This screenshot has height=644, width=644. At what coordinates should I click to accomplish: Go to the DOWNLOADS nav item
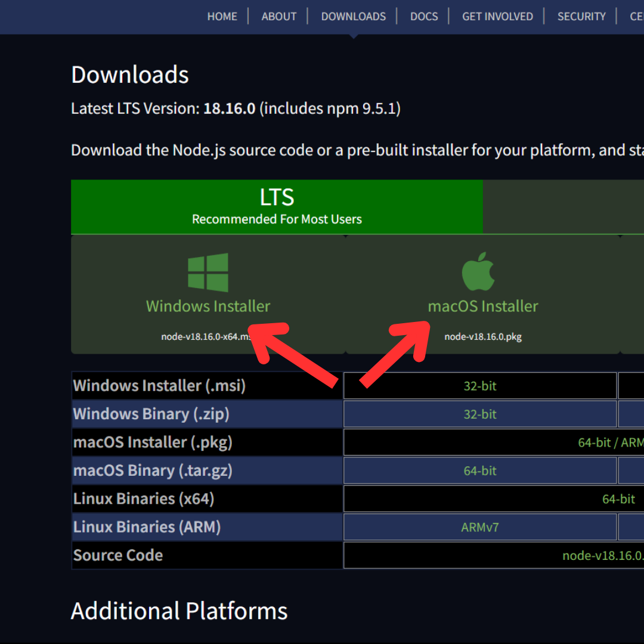click(x=353, y=17)
